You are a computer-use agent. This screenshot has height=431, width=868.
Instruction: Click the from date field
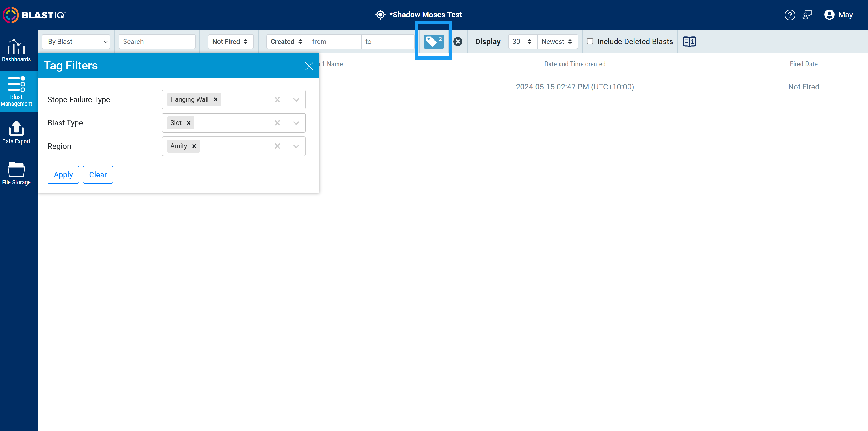(x=335, y=41)
